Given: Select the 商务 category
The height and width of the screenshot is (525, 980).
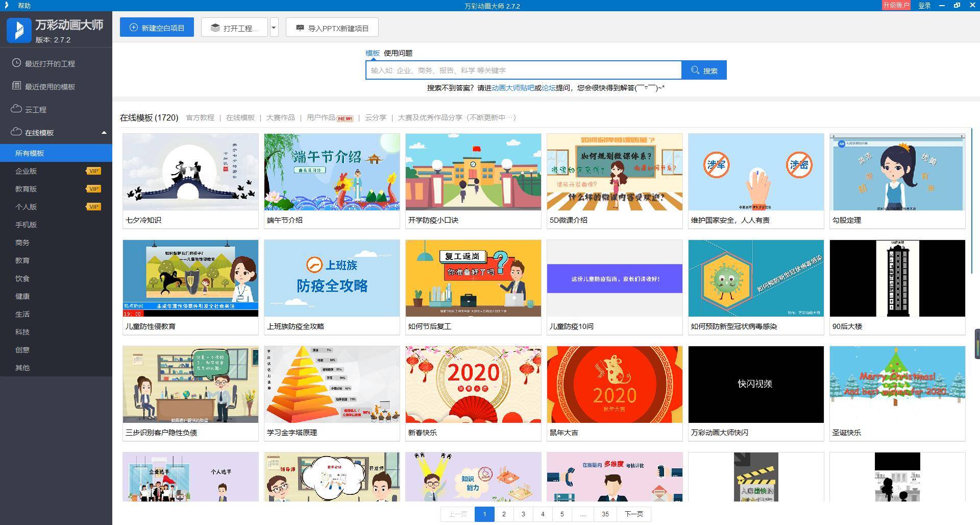Looking at the screenshot, I should [22, 243].
